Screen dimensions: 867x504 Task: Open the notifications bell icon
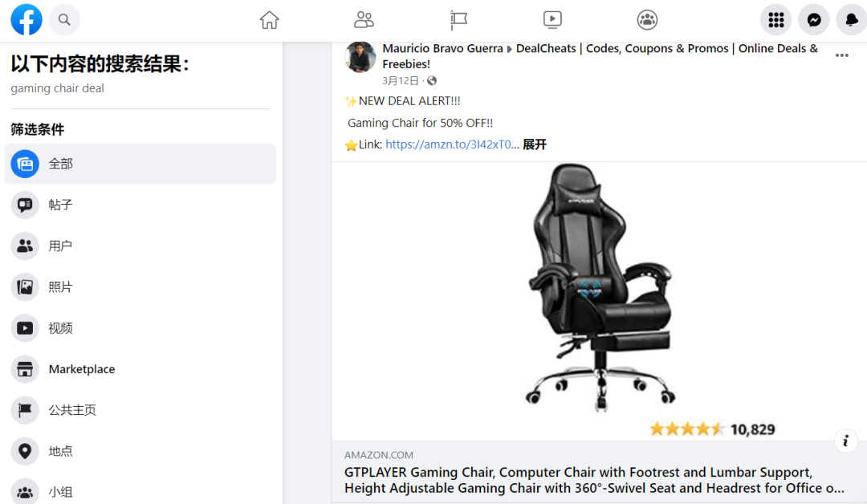(x=851, y=20)
